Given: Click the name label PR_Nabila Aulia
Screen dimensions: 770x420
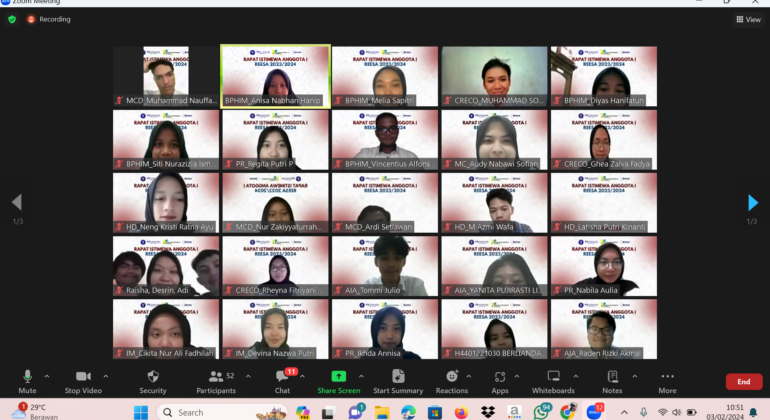Looking at the screenshot, I should click(590, 290).
